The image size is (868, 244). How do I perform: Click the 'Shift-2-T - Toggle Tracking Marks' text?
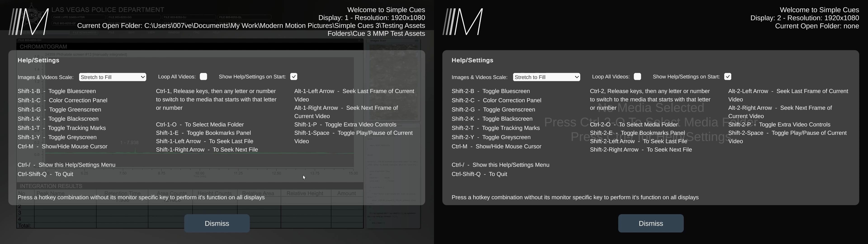point(496,128)
